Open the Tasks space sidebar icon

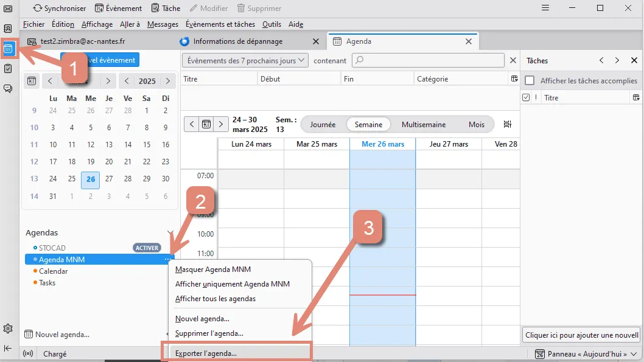pyautogui.click(x=8, y=69)
